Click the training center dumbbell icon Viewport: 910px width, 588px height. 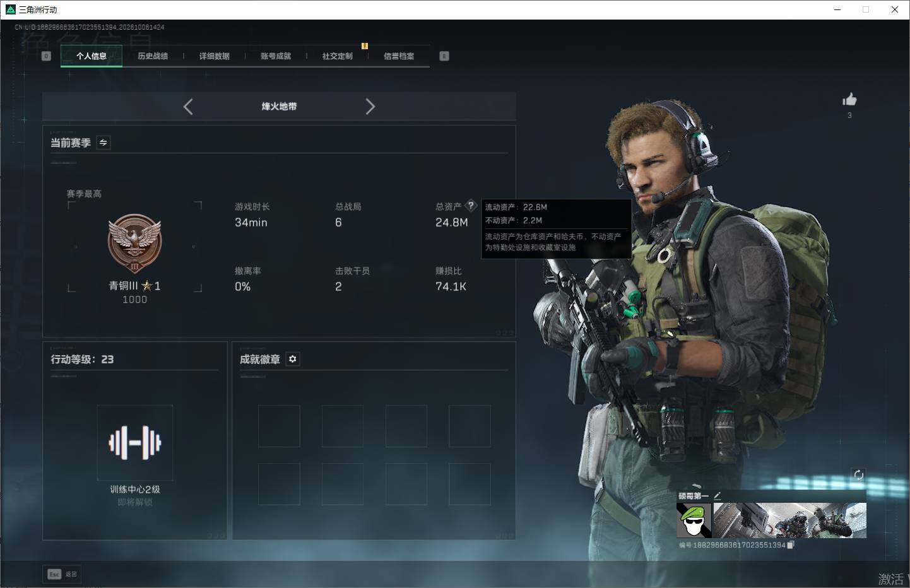[x=135, y=442]
